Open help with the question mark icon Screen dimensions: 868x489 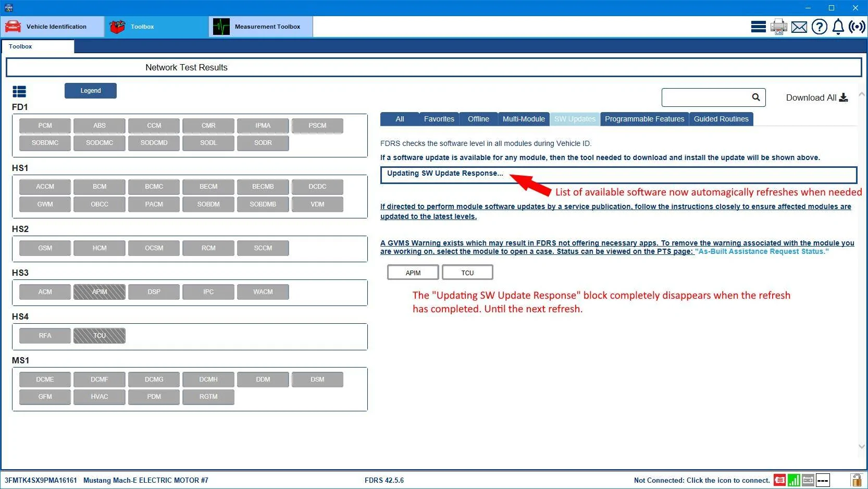(819, 27)
